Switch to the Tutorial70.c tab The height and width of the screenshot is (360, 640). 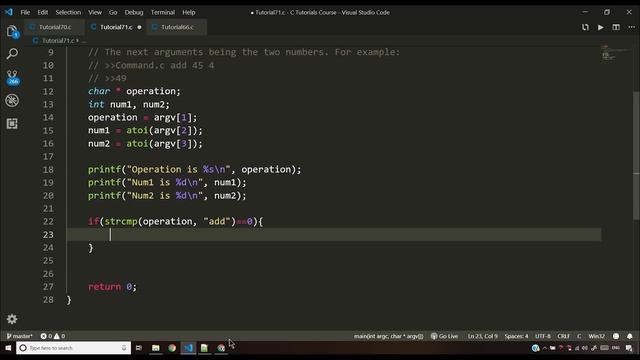coord(55,27)
